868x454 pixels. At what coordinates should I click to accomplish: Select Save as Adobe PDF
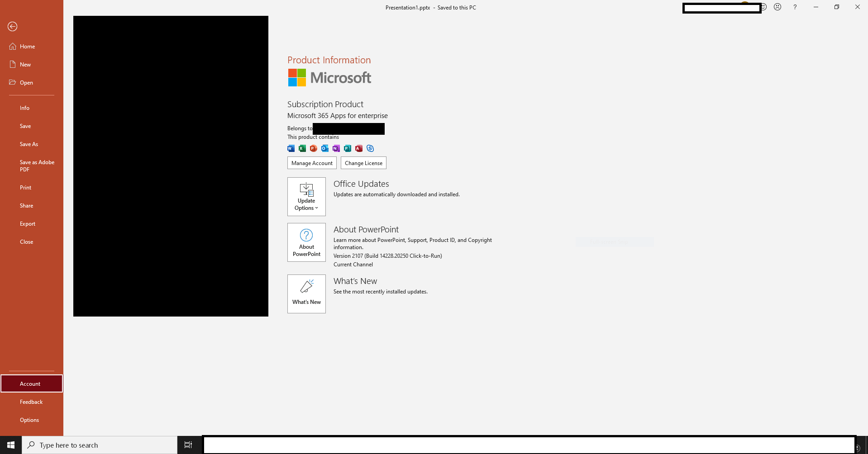(37, 166)
